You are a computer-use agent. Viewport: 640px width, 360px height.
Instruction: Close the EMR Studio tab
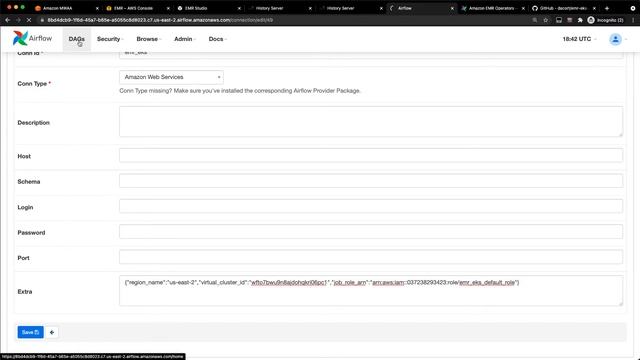pos(239,8)
